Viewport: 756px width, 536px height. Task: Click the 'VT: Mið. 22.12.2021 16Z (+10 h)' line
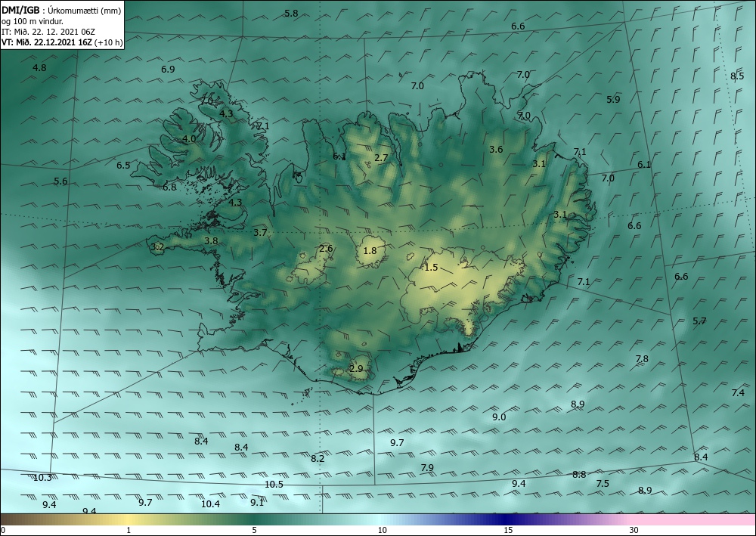pos(62,42)
